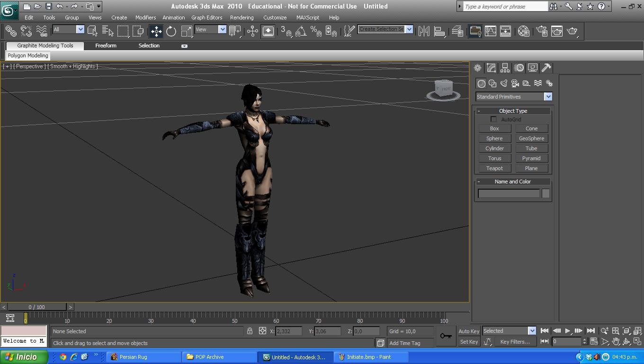Click the Bind to Space Warp tool
644x364 pixels.
(x=42, y=31)
